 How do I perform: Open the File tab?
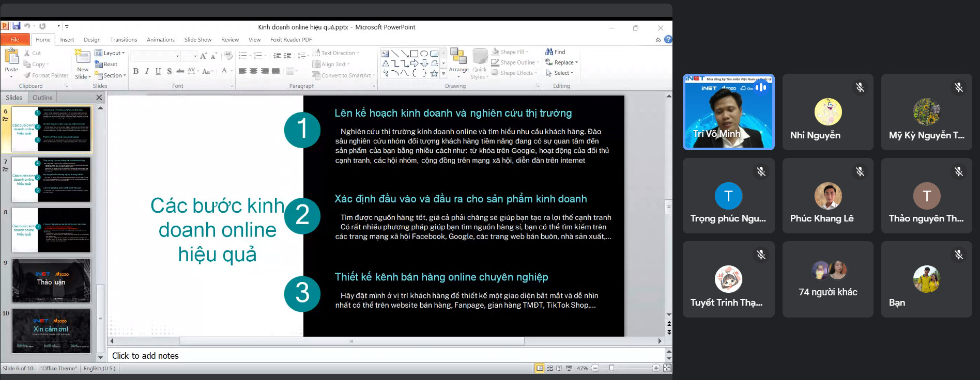[x=15, y=40]
